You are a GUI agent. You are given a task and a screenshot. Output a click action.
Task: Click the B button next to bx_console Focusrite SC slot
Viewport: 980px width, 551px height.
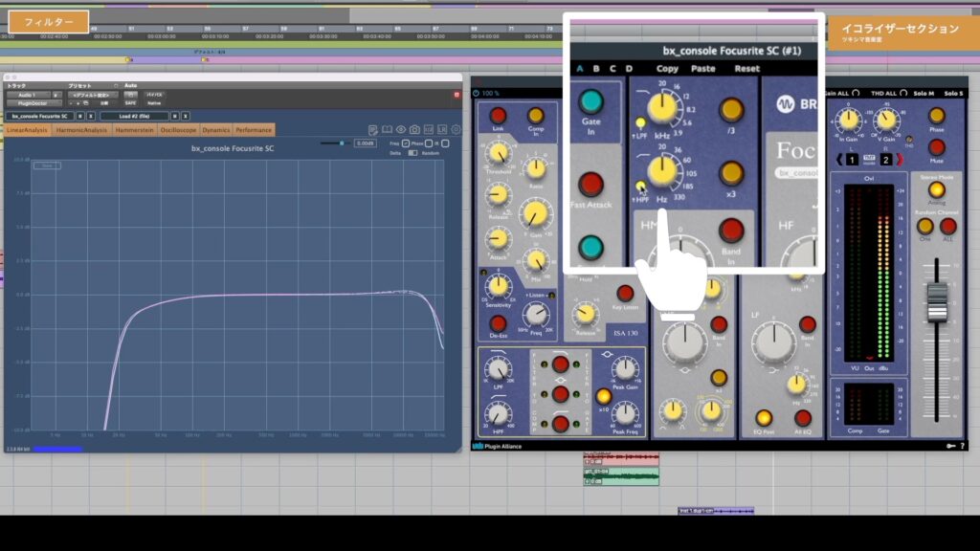tap(80, 116)
